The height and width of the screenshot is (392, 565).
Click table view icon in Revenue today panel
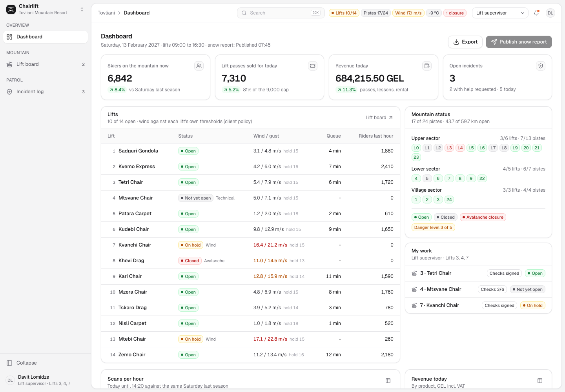coord(540,381)
